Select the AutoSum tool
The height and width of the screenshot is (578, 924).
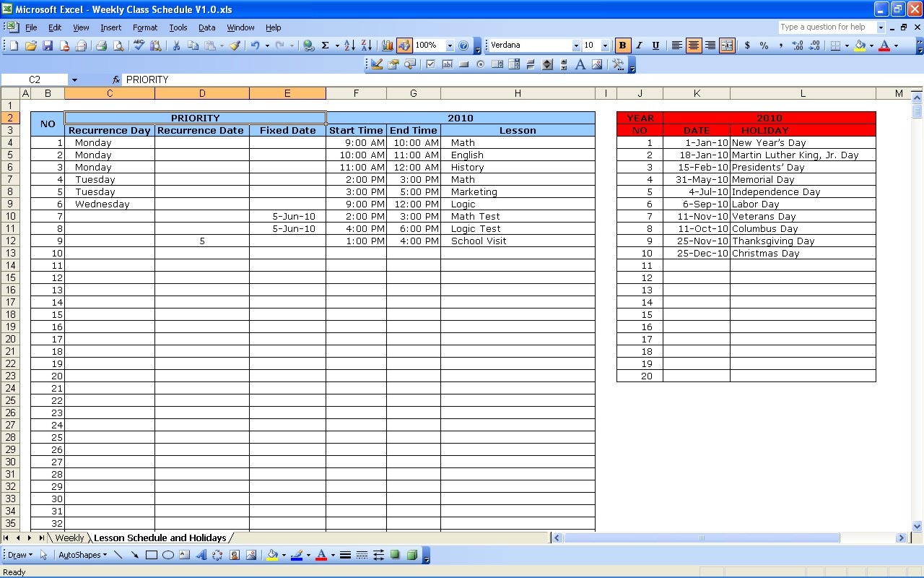(324, 45)
